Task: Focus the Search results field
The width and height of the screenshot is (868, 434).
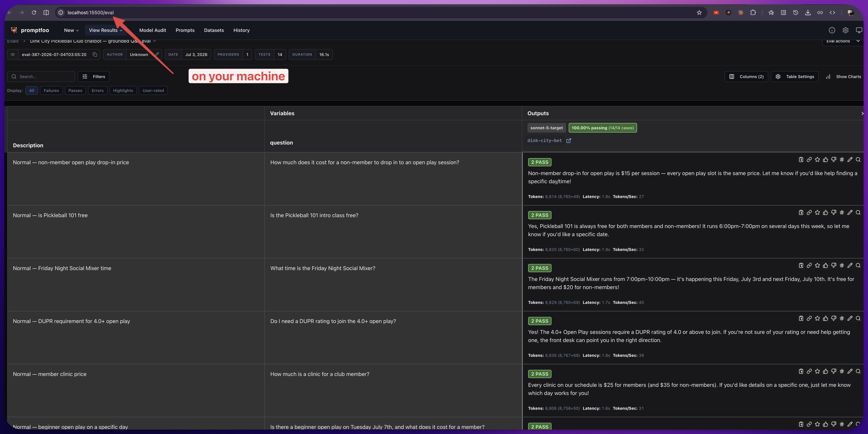Action: pos(41,77)
